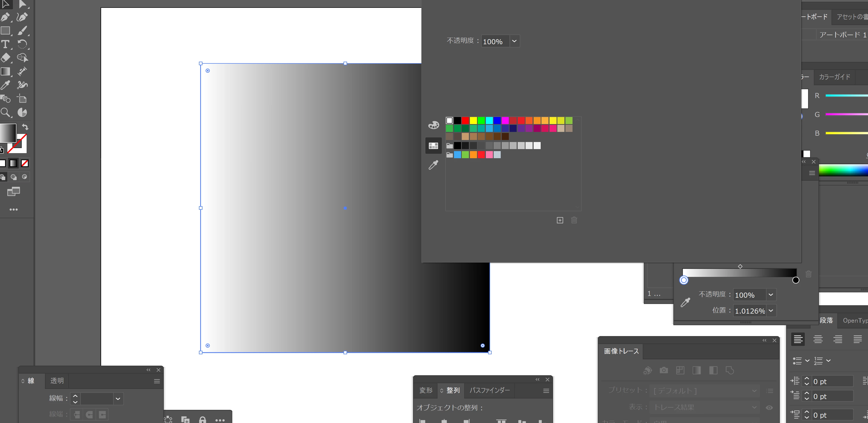
Task: Select the Paintbrush tool
Action: (x=22, y=31)
